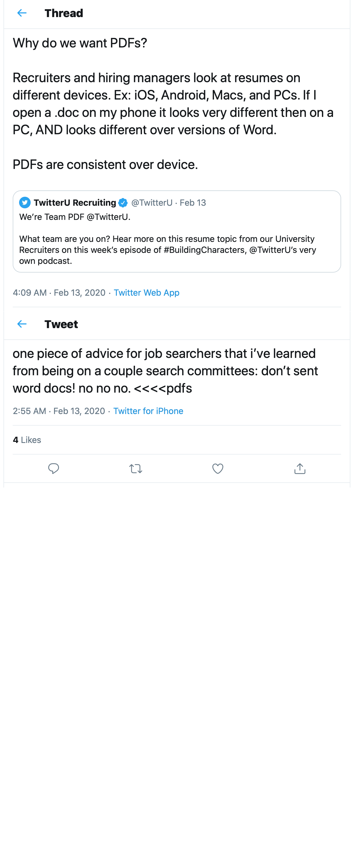
Task: Retweet the word docs advice tweet
Action: point(135,468)
